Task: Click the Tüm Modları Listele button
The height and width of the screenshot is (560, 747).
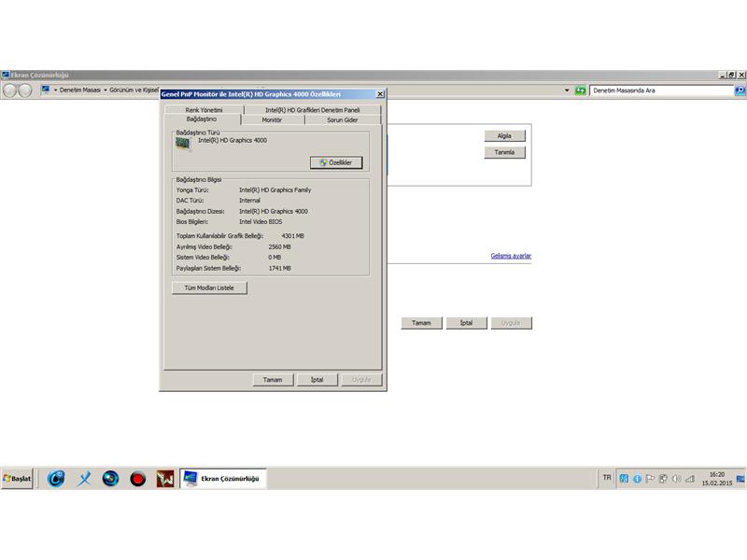Action: (x=209, y=287)
